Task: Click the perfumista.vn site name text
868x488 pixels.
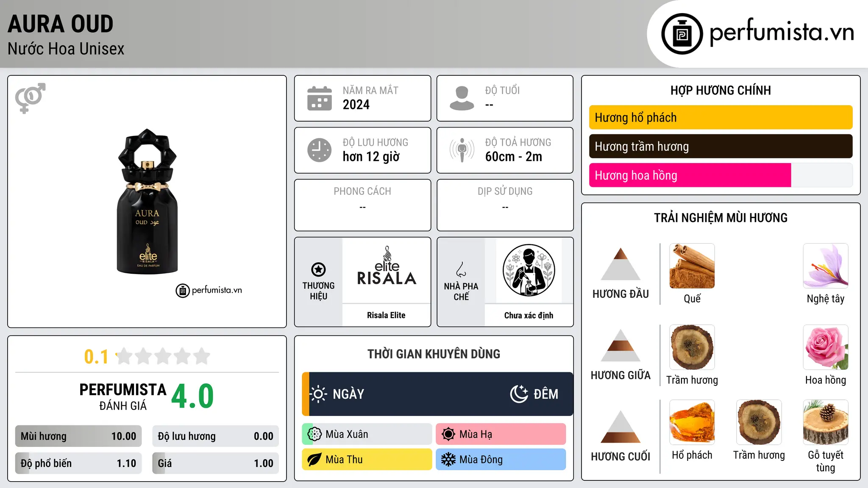Action: [782, 32]
